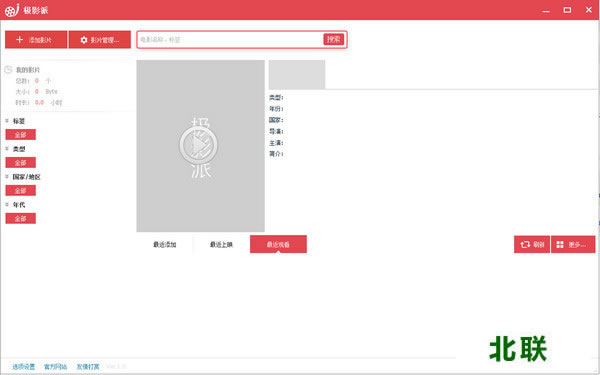
Task: Open the more options grid icon
Action: (x=560, y=245)
